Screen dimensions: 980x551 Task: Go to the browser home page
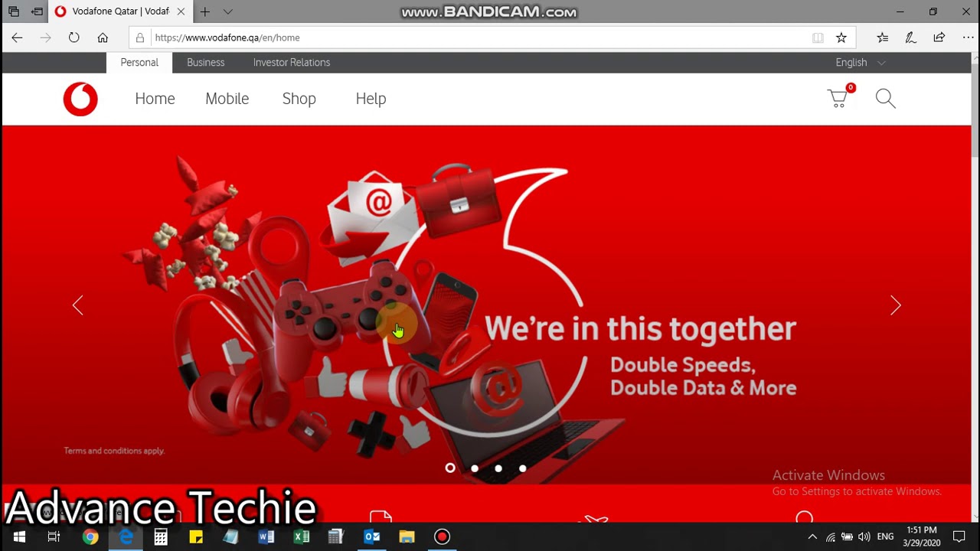point(103,37)
